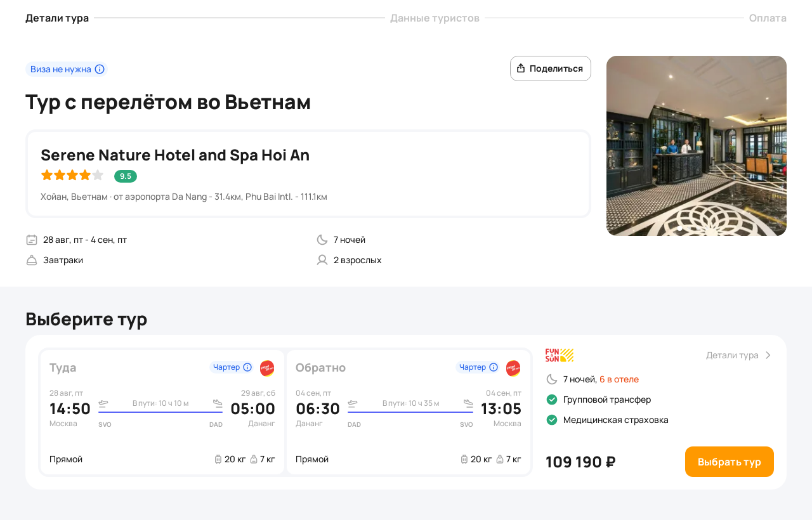Click the 7 кг hand-bag icon in Обратно card
This screenshot has height=520, width=812.
500,459
